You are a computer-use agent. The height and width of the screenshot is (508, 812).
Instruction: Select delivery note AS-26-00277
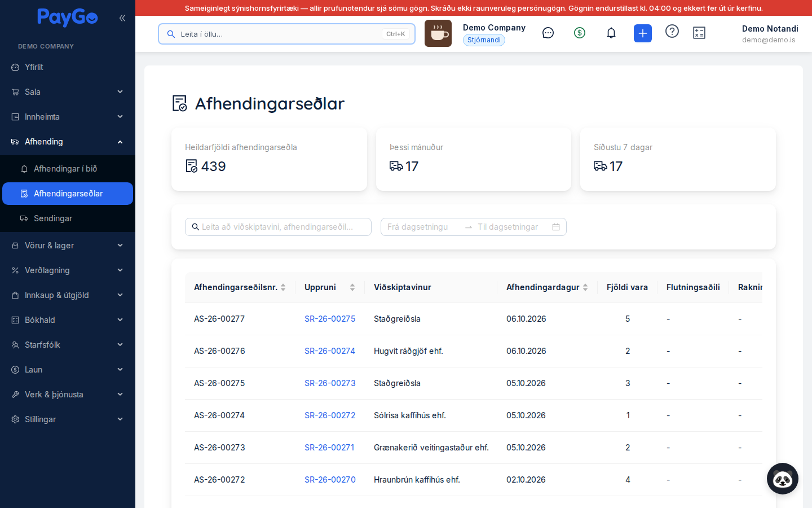[219, 319]
